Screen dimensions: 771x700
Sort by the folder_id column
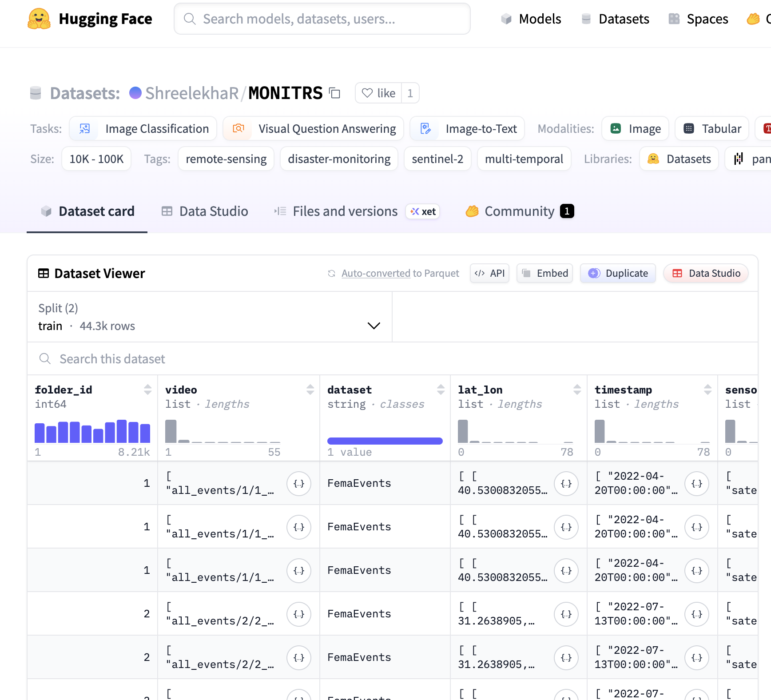coord(147,390)
